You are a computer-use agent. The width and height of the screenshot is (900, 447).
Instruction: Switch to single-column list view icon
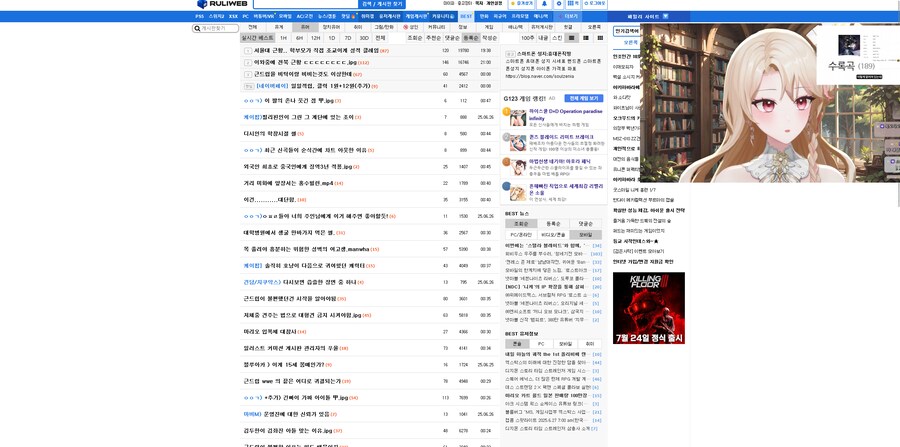point(571,38)
